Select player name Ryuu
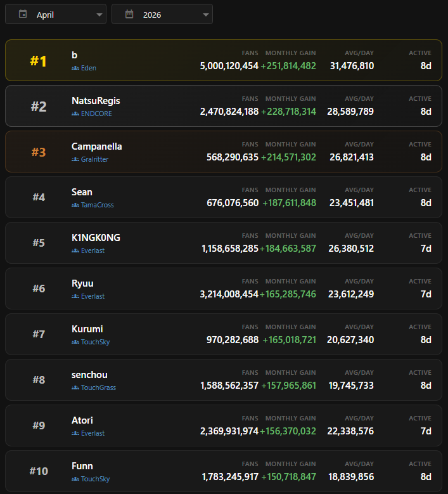The height and width of the screenshot is (494, 448). click(82, 283)
